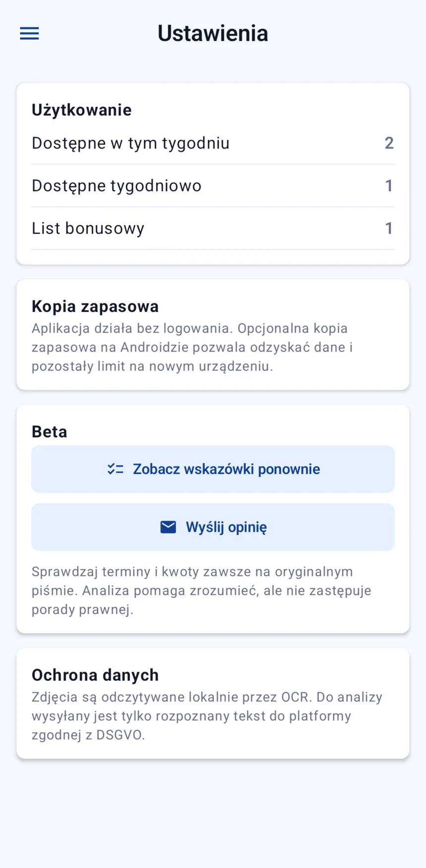Screen dimensions: 426x868
Task: Tap the Kopia zapasowa heading
Action: (95, 306)
